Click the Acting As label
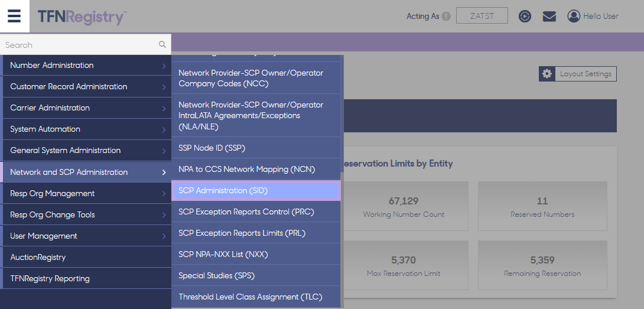 (x=422, y=17)
